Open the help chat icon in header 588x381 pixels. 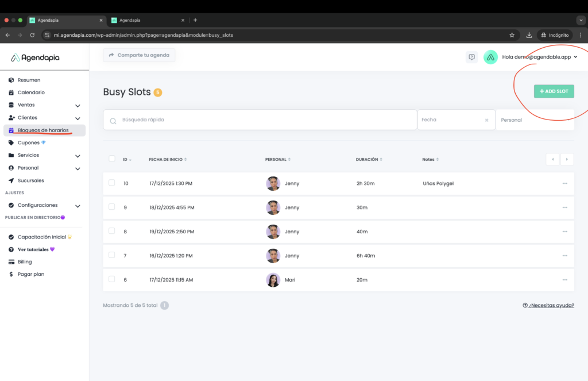click(x=471, y=57)
